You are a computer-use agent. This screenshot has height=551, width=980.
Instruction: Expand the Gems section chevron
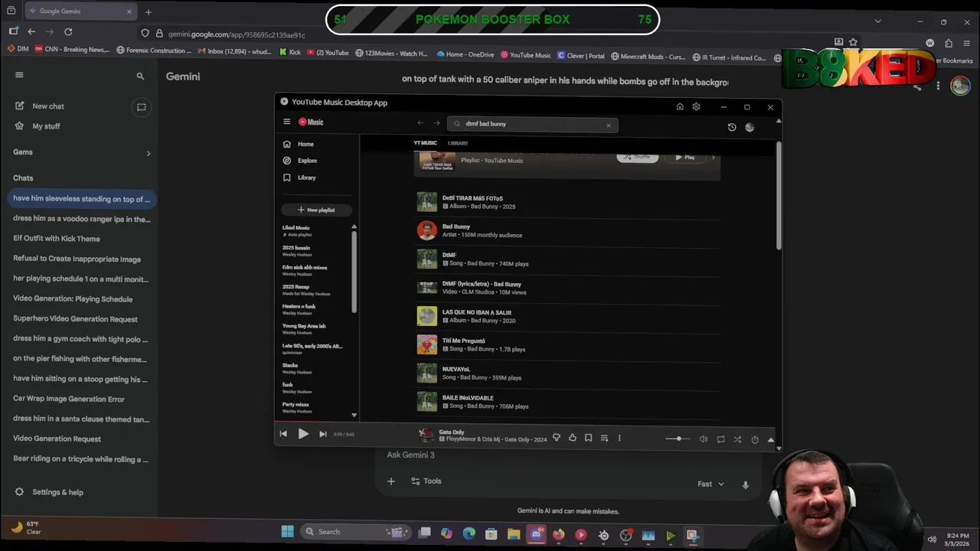point(149,153)
